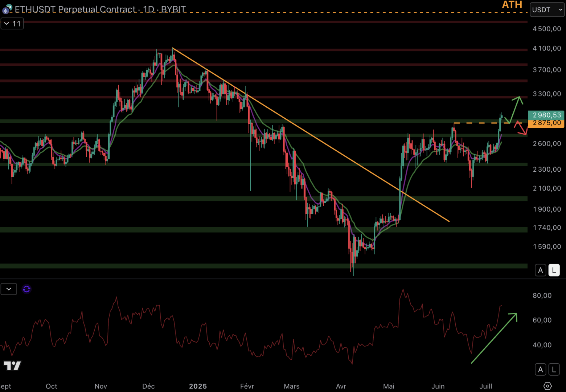Click the 2 600,00 price axis label
Screen dimensions: 566x392
(547, 144)
